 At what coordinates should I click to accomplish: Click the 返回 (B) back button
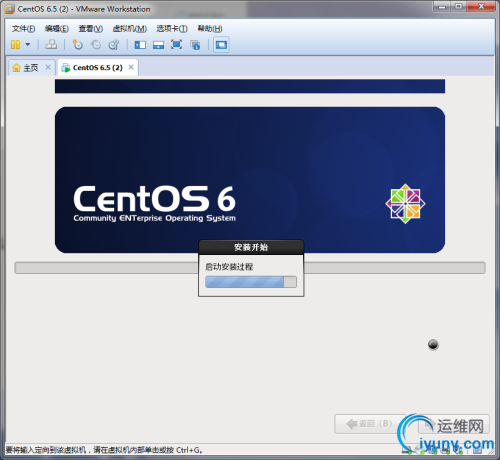click(x=370, y=424)
